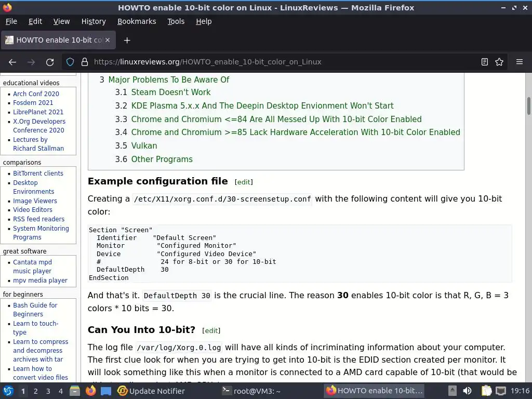Open the Tools menu
The image size is (532, 399).
176,21
